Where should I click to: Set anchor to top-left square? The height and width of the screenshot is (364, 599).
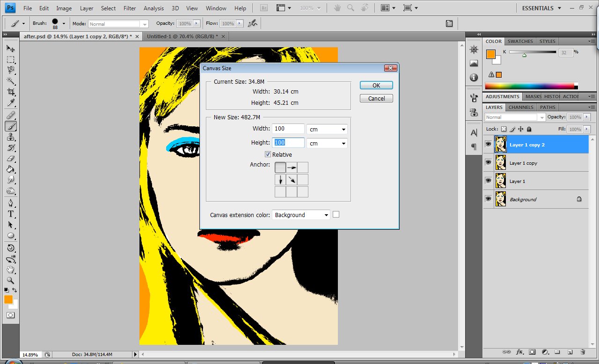pos(280,167)
